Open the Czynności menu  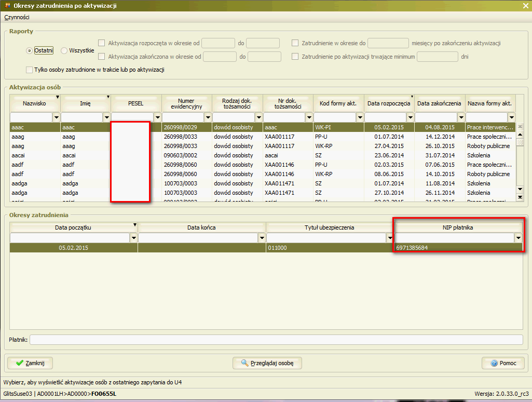pyautogui.click(x=17, y=17)
